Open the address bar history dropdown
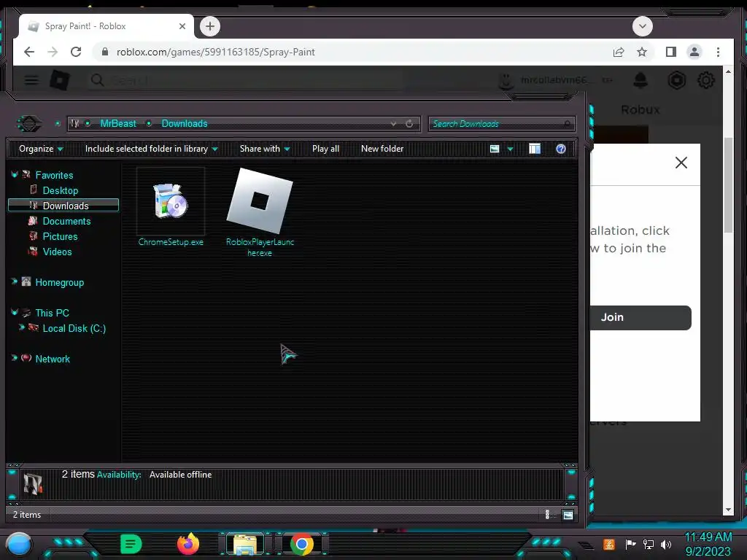 (x=393, y=124)
